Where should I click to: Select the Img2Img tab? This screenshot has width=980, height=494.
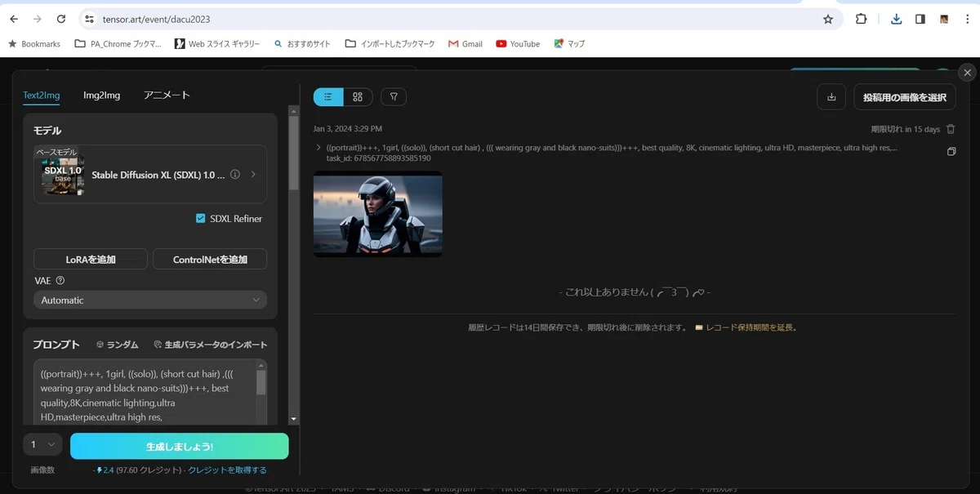pos(101,96)
